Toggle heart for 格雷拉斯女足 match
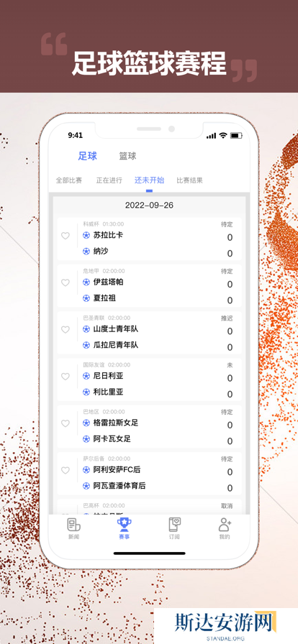Screen dimensions: 298x644 click(x=66, y=423)
